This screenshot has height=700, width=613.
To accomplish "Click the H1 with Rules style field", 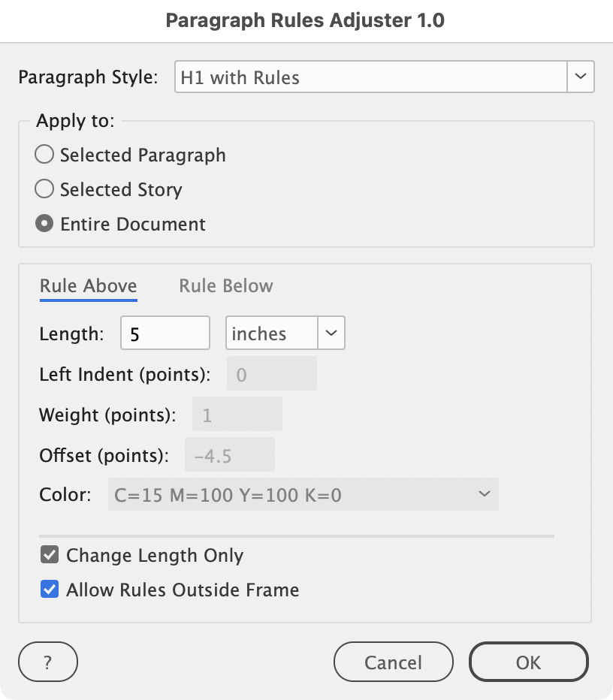I will (x=370, y=77).
